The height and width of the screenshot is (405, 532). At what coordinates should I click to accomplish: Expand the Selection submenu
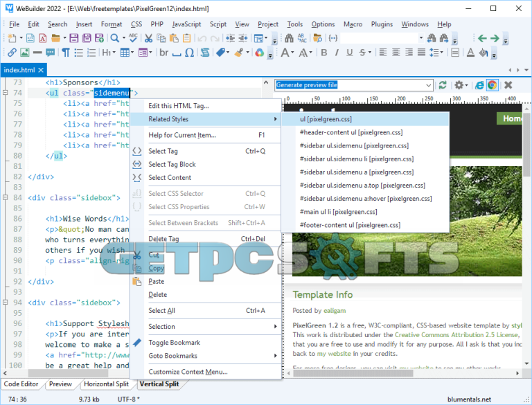pos(213,327)
